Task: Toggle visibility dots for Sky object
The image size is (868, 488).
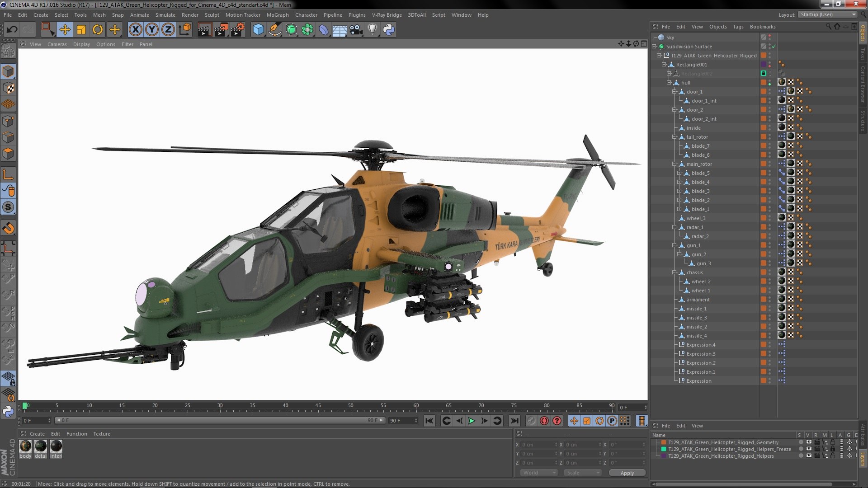Action: pos(770,38)
